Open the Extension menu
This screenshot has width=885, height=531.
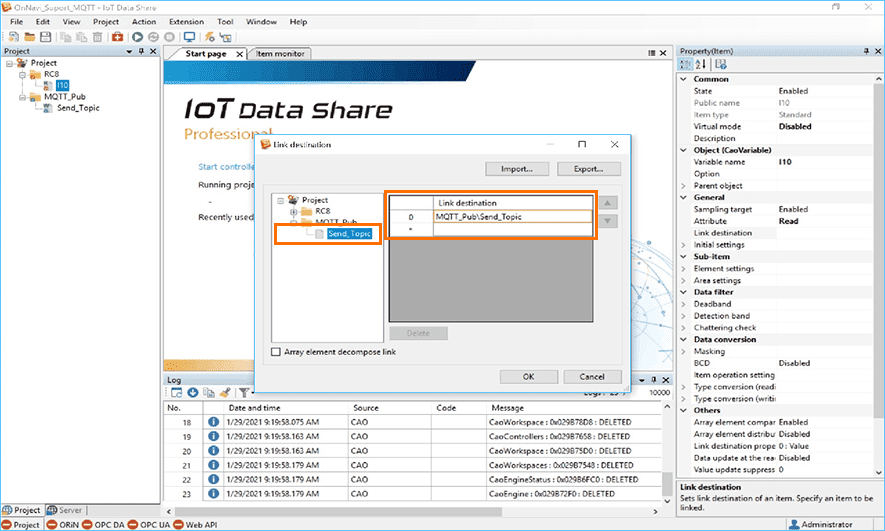point(186,22)
